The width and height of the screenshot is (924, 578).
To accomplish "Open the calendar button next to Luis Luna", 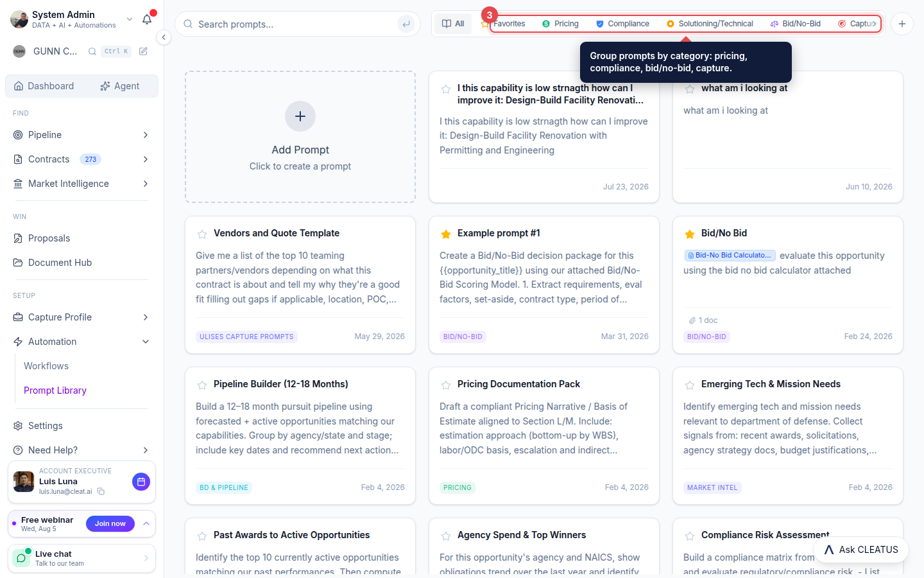I will pos(141,482).
